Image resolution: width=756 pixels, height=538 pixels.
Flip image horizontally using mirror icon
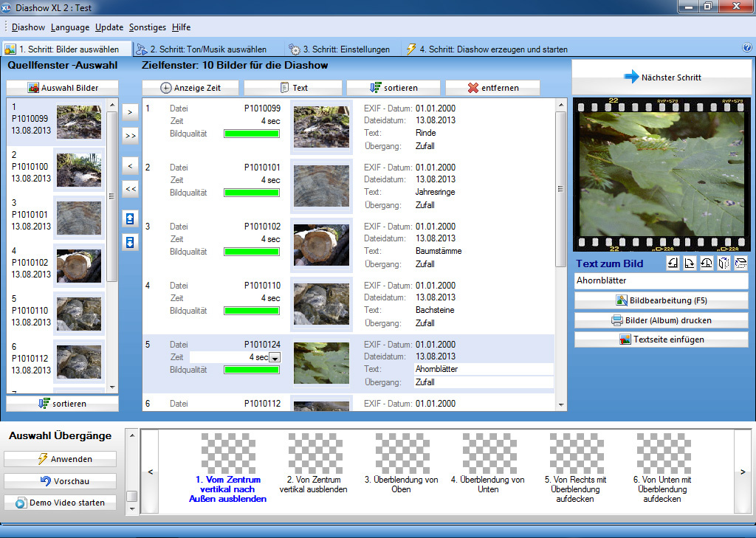click(x=724, y=263)
